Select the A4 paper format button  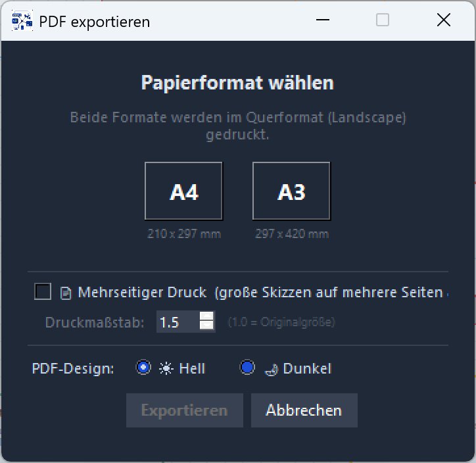point(183,191)
